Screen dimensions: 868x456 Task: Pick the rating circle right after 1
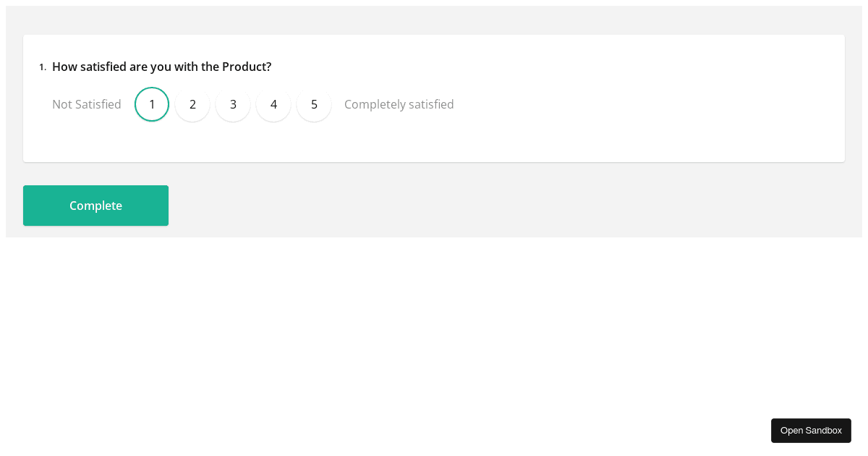pyautogui.click(x=192, y=104)
